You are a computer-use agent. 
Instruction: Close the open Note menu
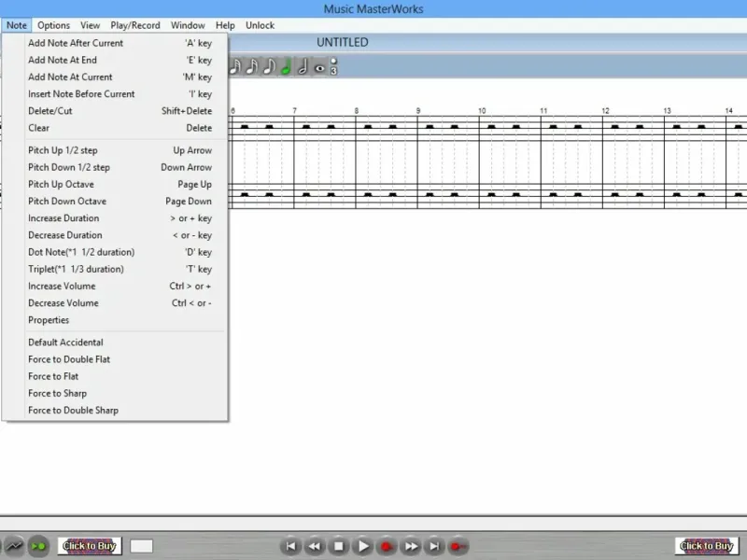point(17,25)
